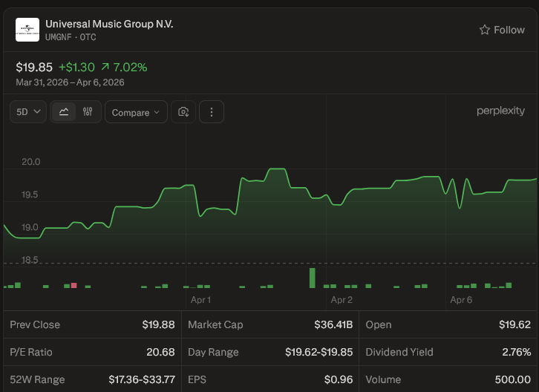Image resolution: width=539 pixels, height=392 pixels.
Task: Open the 5D time range dropdown
Action: (28, 112)
